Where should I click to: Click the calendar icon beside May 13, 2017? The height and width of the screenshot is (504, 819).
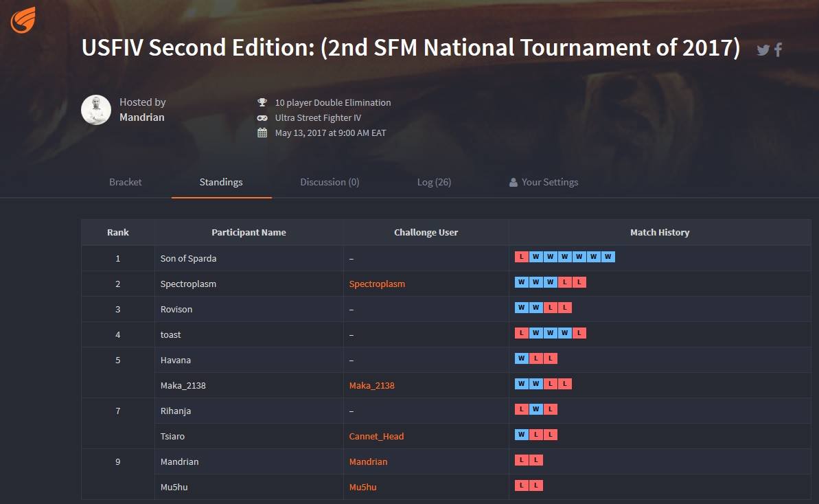coord(262,133)
